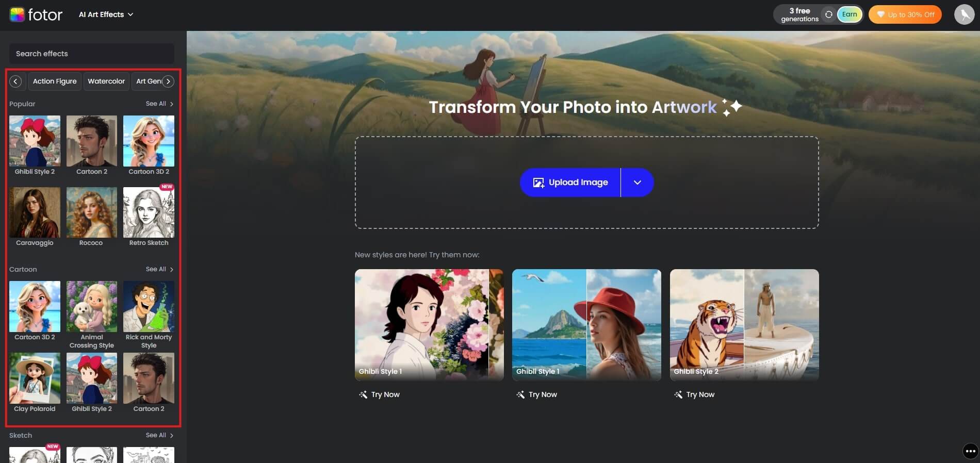Select the Rick and Morty Style effect
Screen dimensions: 980x463
[149, 315]
